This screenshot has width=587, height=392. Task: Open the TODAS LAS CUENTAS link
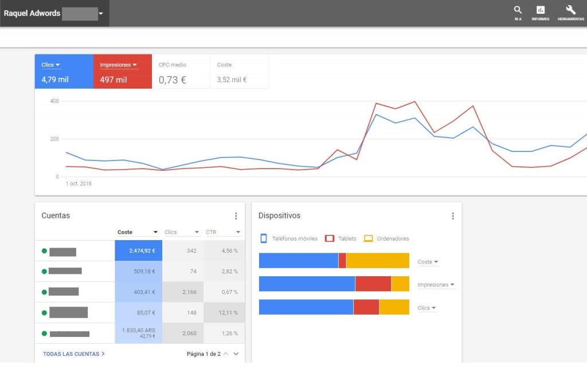(73, 354)
